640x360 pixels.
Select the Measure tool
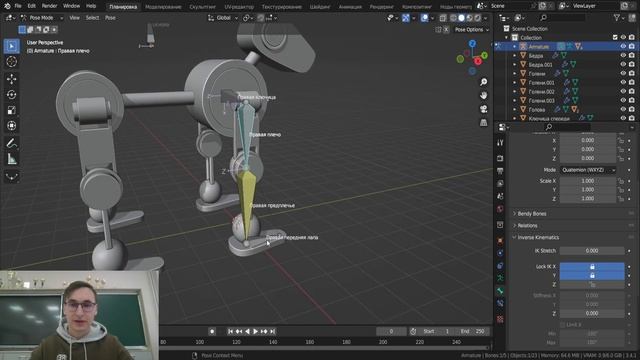click(11, 159)
